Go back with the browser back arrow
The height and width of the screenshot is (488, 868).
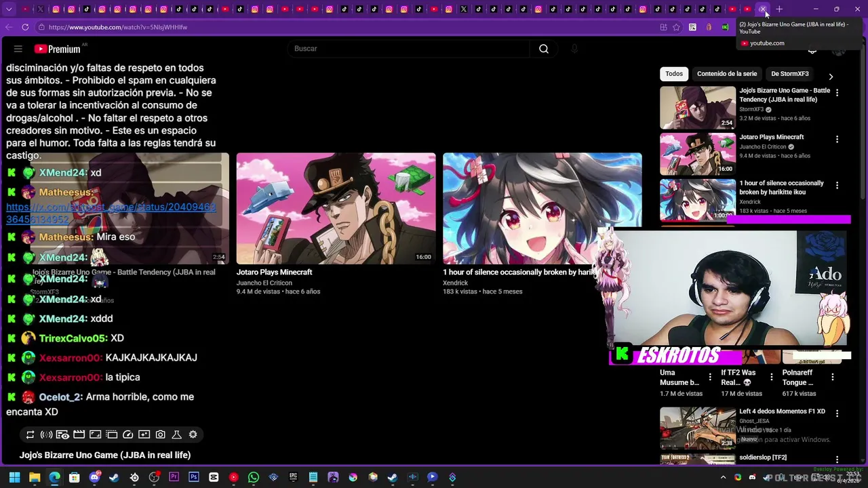9,27
